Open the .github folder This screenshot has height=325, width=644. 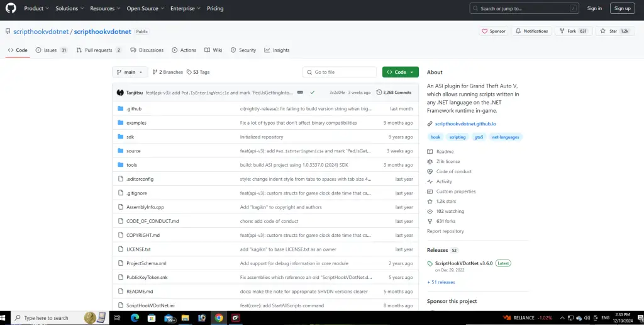pos(134,109)
